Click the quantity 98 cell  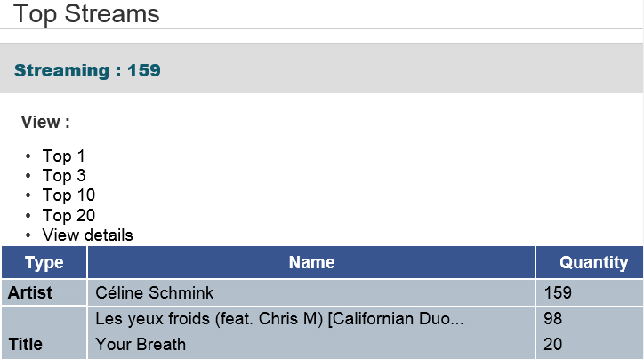(x=552, y=318)
